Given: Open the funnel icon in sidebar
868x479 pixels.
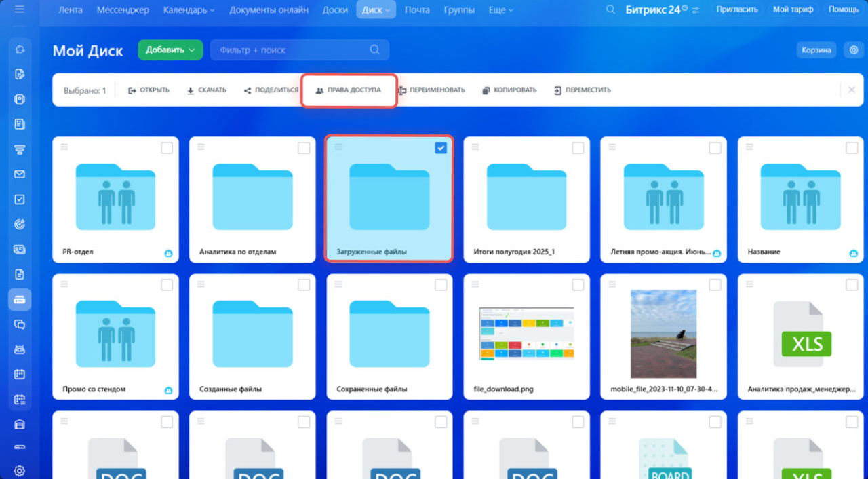Looking at the screenshot, I should 20,149.
